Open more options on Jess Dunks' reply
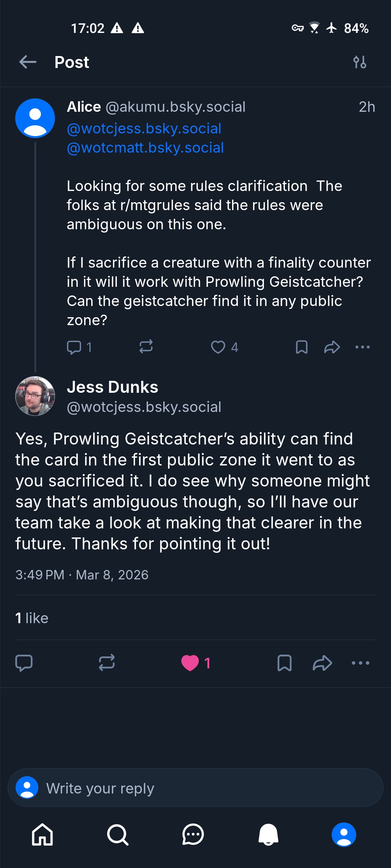391x868 pixels. (361, 663)
